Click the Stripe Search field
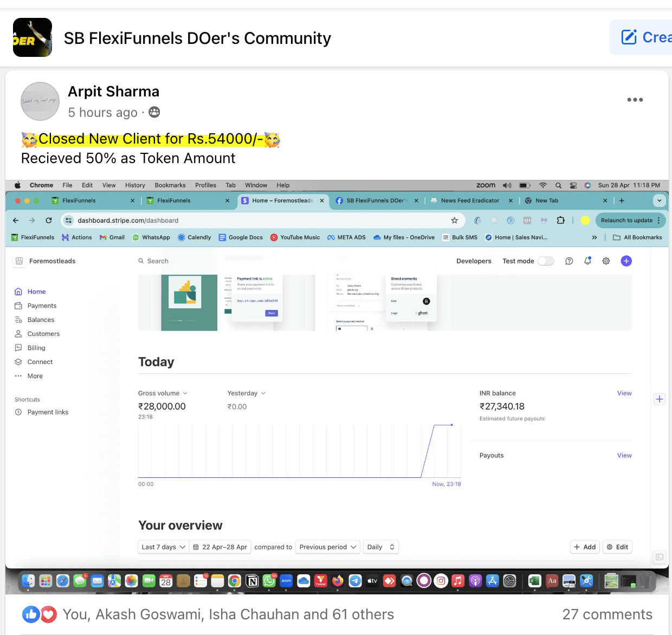The width and height of the screenshot is (672, 635). (x=158, y=261)
